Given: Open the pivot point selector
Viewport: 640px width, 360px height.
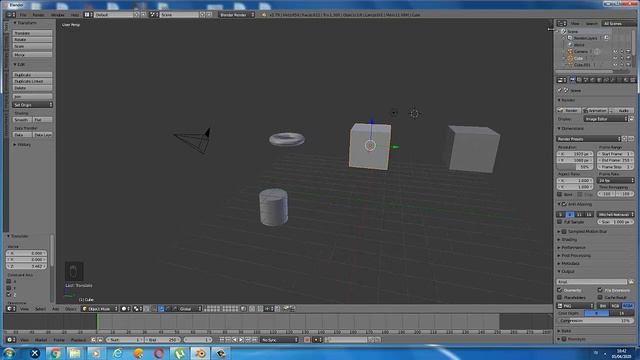Looking at the screenshot, I should (x=138, y=309).
